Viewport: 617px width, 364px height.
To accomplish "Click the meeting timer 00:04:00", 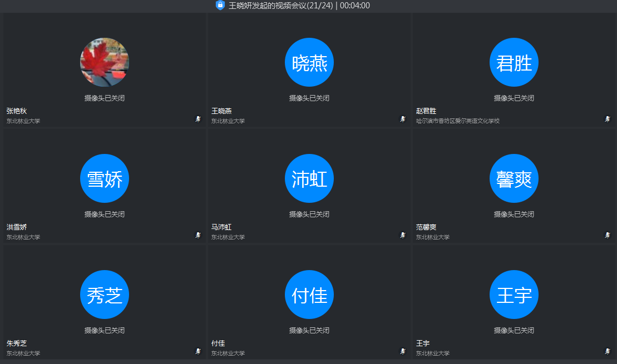I will click(355, 6).
